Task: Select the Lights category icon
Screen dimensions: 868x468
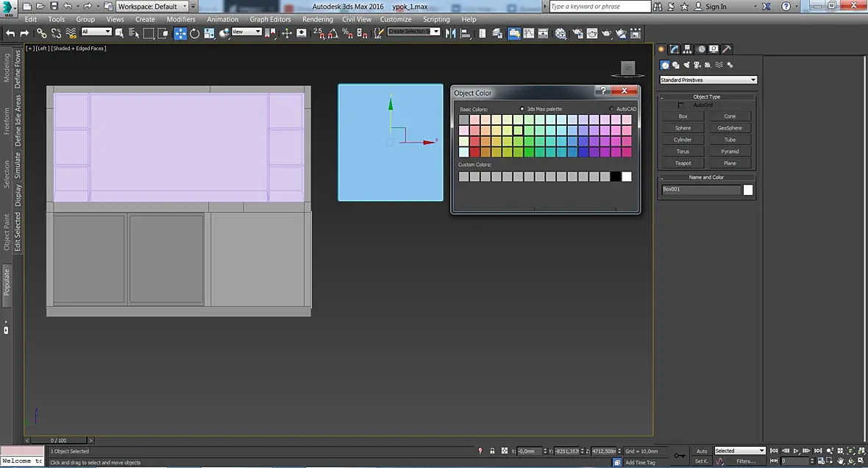Action: 686,65
